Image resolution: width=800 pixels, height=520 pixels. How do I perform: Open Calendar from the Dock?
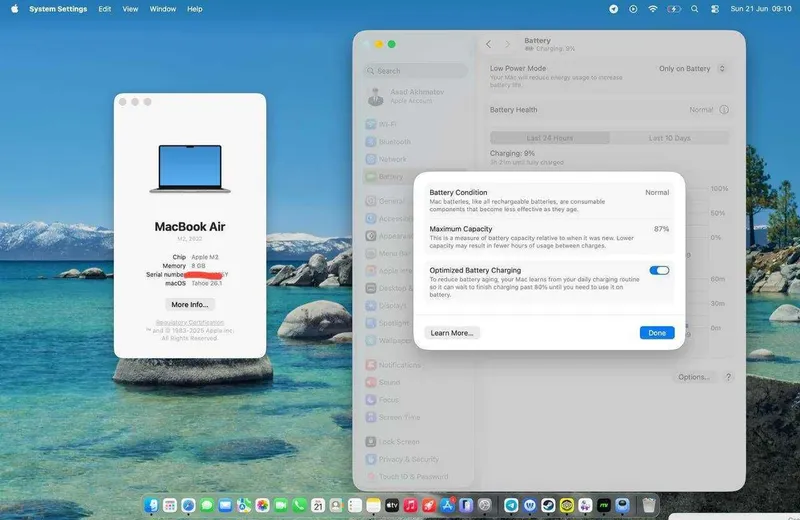click(318, 505)
